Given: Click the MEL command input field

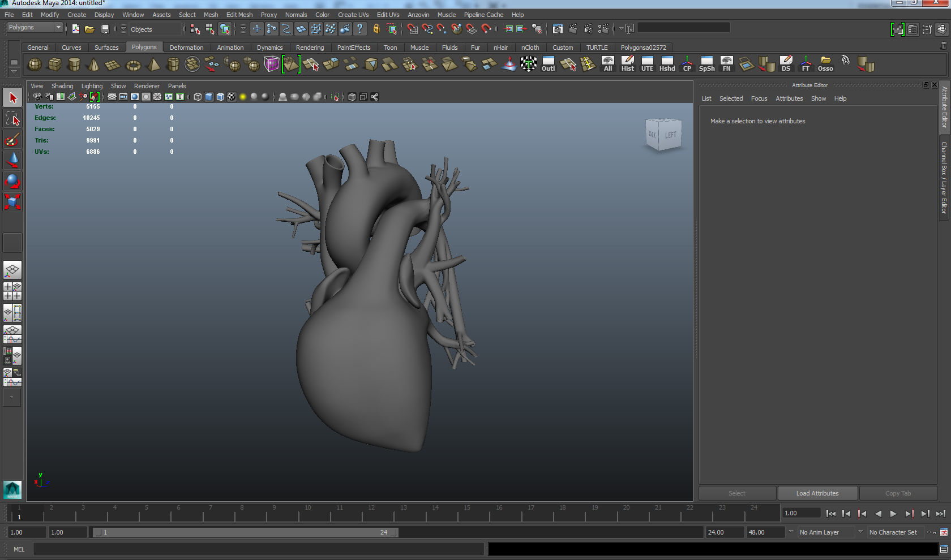Looking at the screenshot, I should [258, 549].
